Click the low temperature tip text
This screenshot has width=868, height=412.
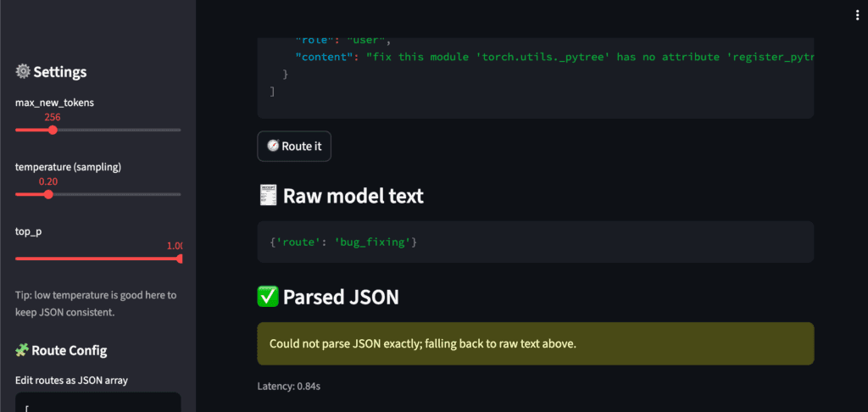click(x=96, y=303)
